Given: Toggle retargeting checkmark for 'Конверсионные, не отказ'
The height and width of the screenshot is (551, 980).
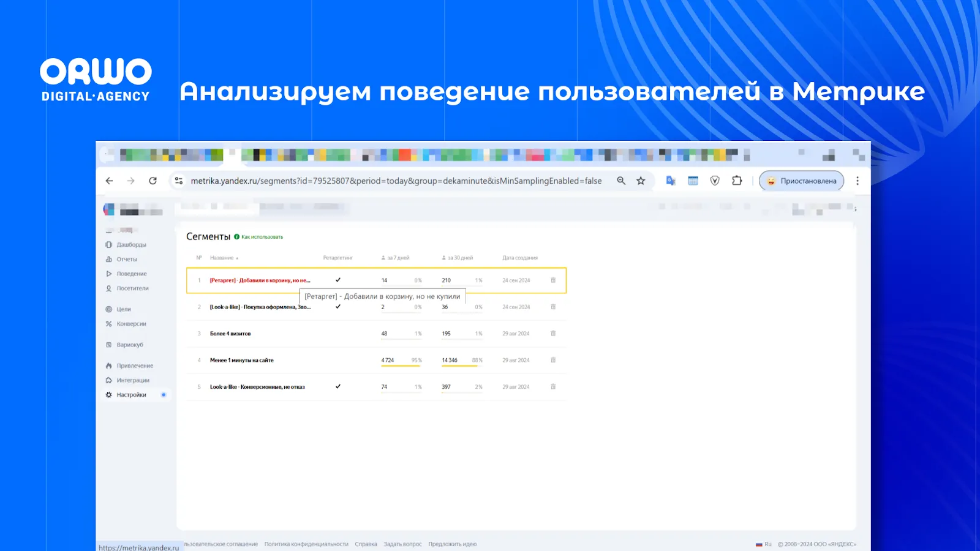Looking at the screenshot, I should tap(338, 386).
